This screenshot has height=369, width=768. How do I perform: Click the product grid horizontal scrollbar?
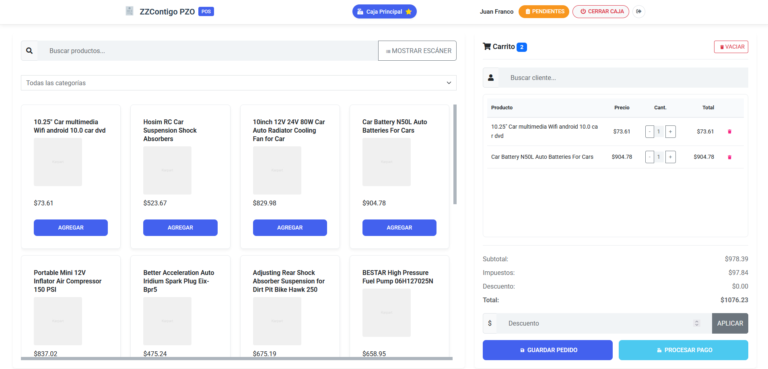[237, 359]
